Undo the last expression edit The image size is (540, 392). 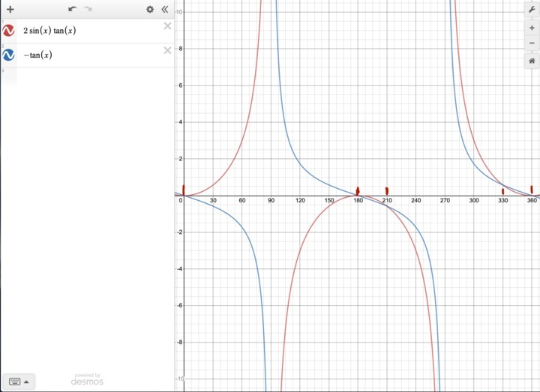(72, 9)
